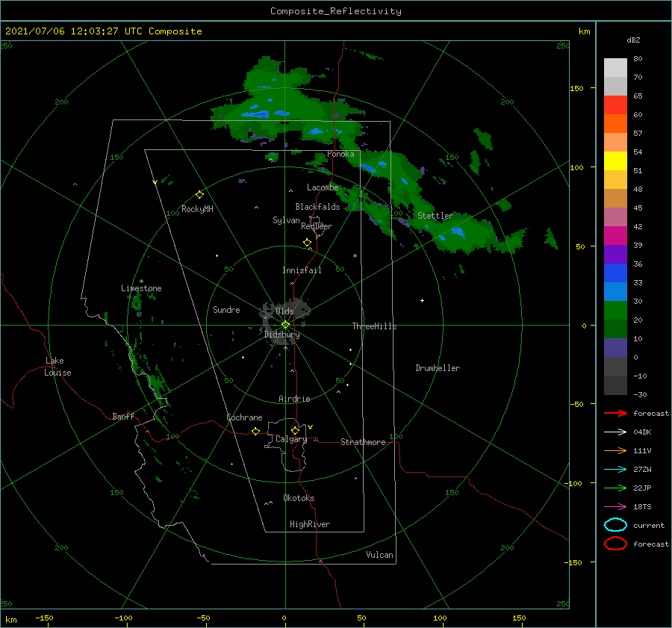Click the 39 dBZ magenta swatch

pyautogui.click(x=615, y=235)
